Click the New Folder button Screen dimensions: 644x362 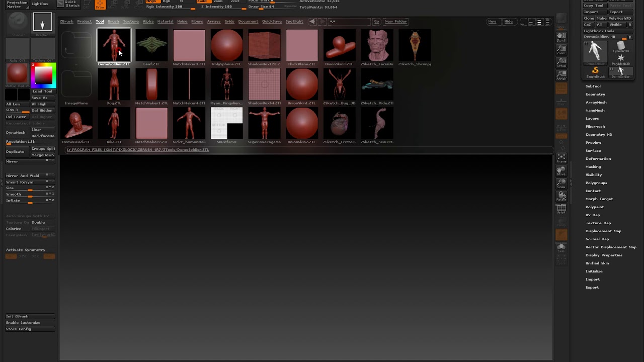pos(395,21)
